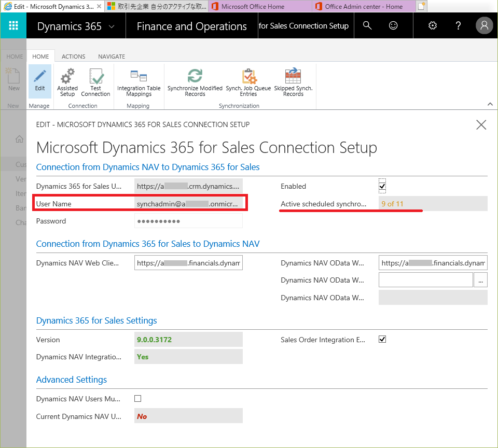Collapse Connection from NAV to Sales section
Screen dimensions: 498x448
(x=148, y=167)
